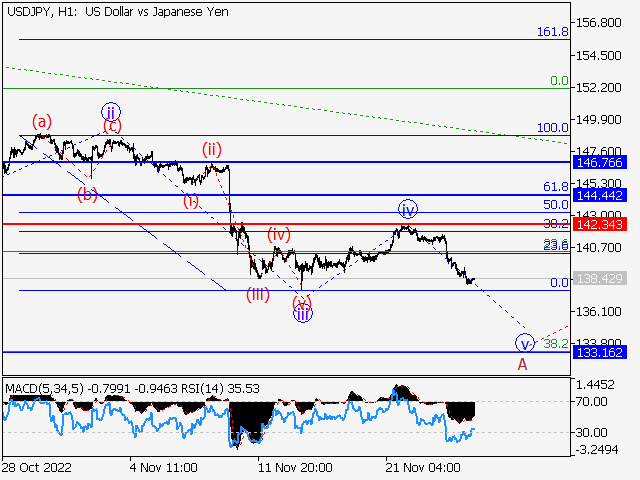Click the 136.100 price axis label
The image size is (640, 480).
pyautogui.click(x=598, y=312)
